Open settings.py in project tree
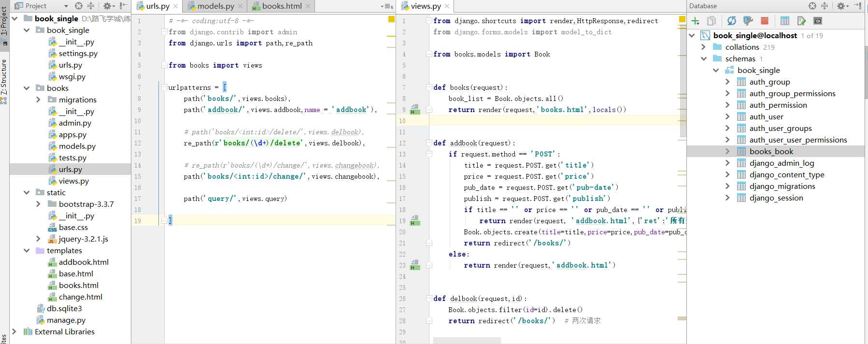868x344 pixels. (78, 53)
